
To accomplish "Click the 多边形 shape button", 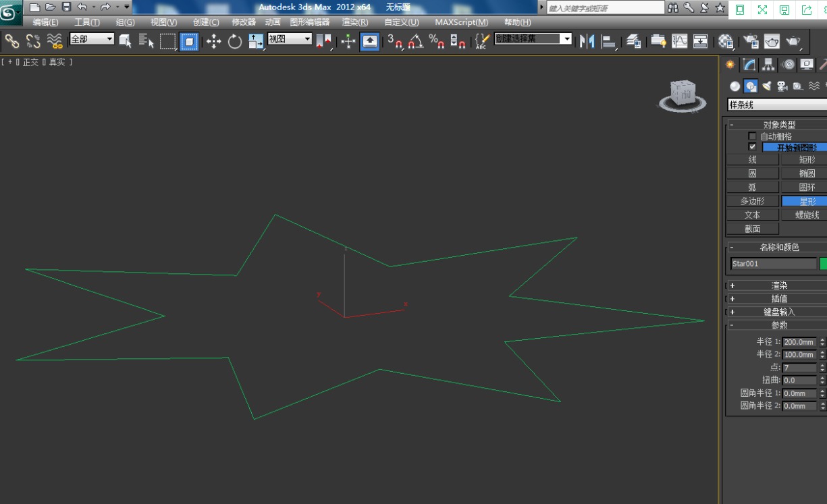I will [753, 201].
